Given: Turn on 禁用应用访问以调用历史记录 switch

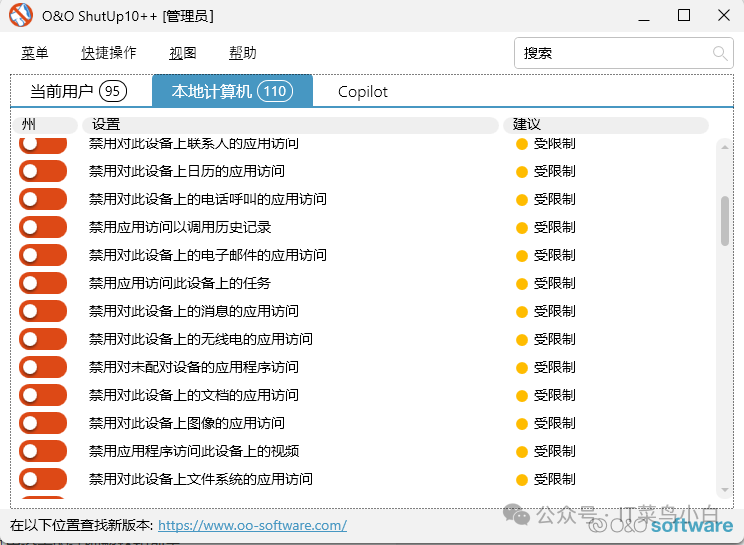Looking at the screenshot, I should (43, 227).
